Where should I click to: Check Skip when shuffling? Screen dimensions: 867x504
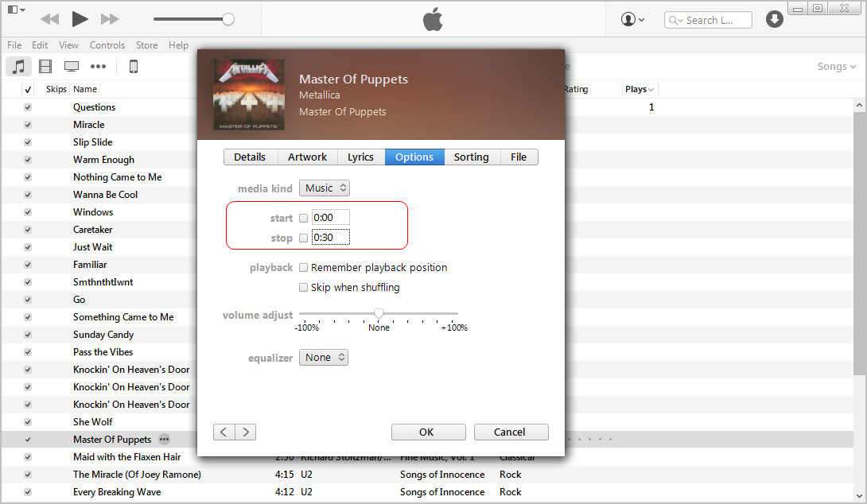point(303,287)
